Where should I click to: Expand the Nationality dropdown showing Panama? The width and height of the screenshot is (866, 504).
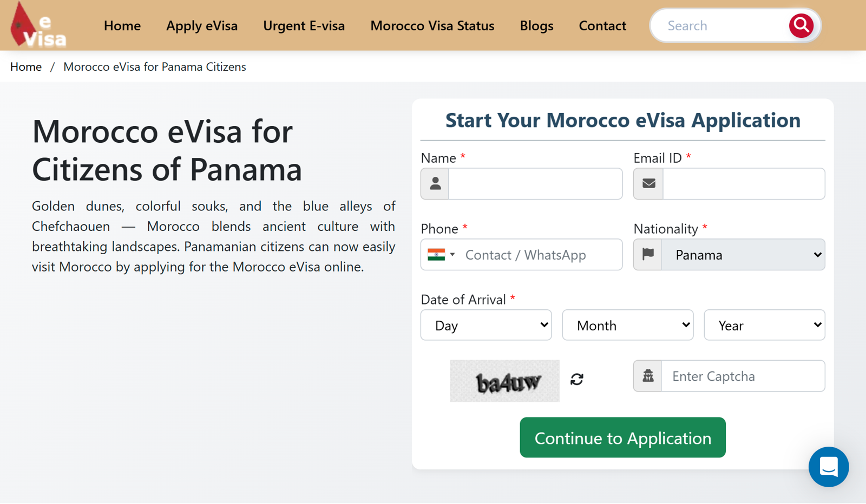pos(743,255)
